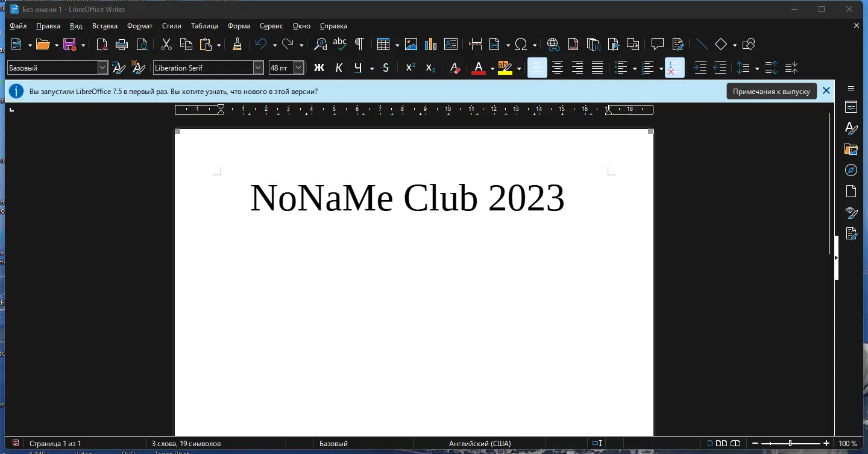Click the Redo arrow

tap(288, 44)
